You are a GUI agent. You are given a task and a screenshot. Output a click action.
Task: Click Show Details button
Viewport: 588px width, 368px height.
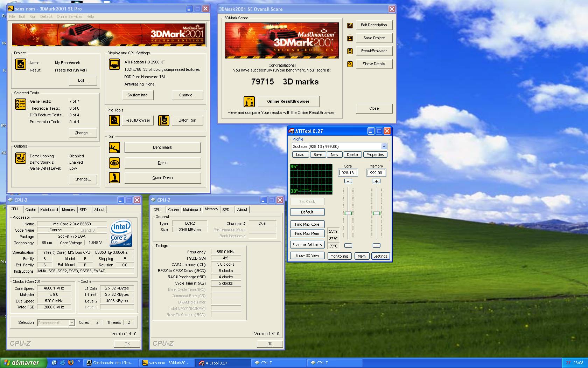pos(374,64)
